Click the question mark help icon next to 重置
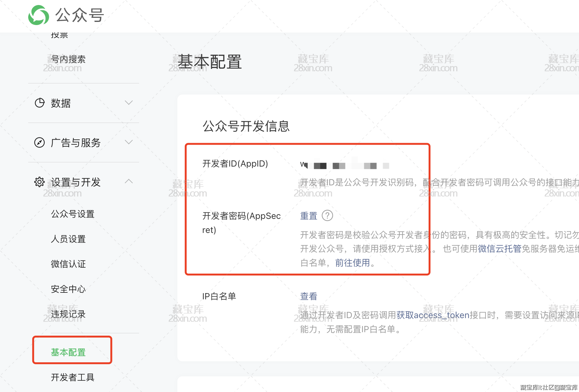The image size is (579, 392). tap(327, 216)
